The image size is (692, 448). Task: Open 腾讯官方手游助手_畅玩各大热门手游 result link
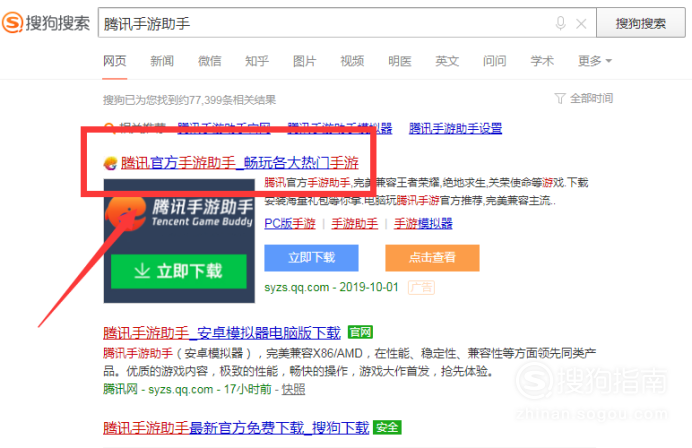240,163
